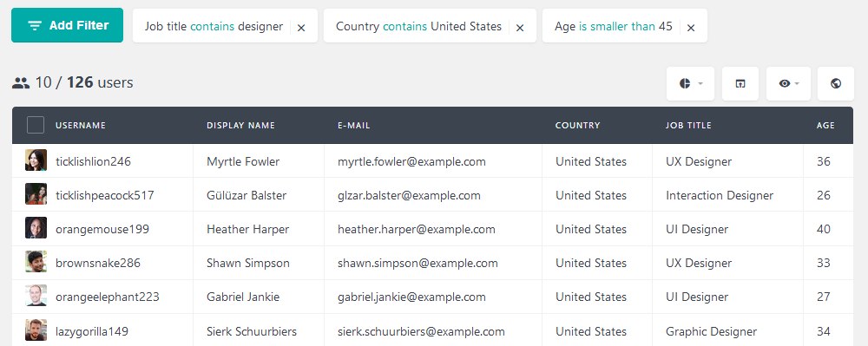Click brownsnake286's avatar thumbnail
Screen dimensions: 868x346
pos(36,261)
